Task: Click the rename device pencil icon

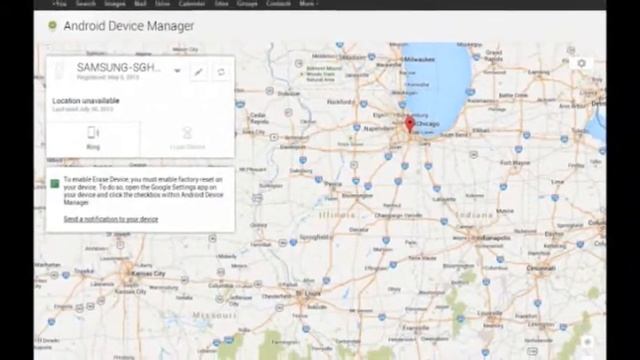Action: [x=199, y=72]
